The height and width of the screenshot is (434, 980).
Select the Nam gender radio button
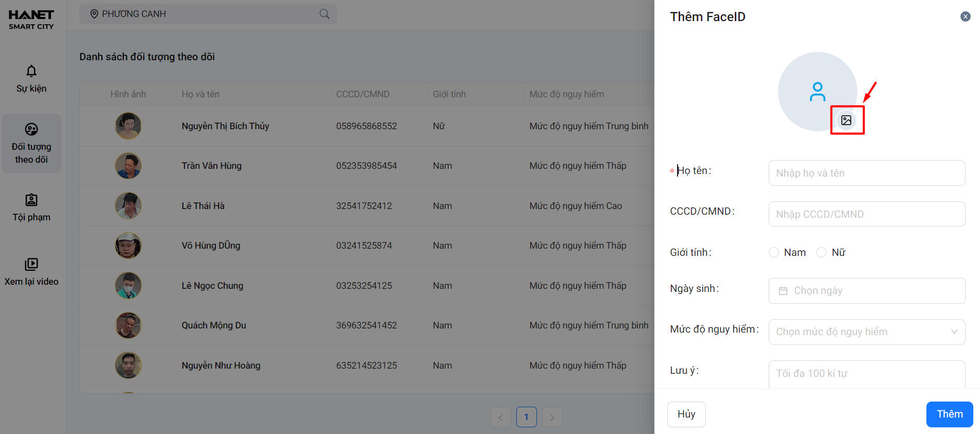tap(773, 252)
